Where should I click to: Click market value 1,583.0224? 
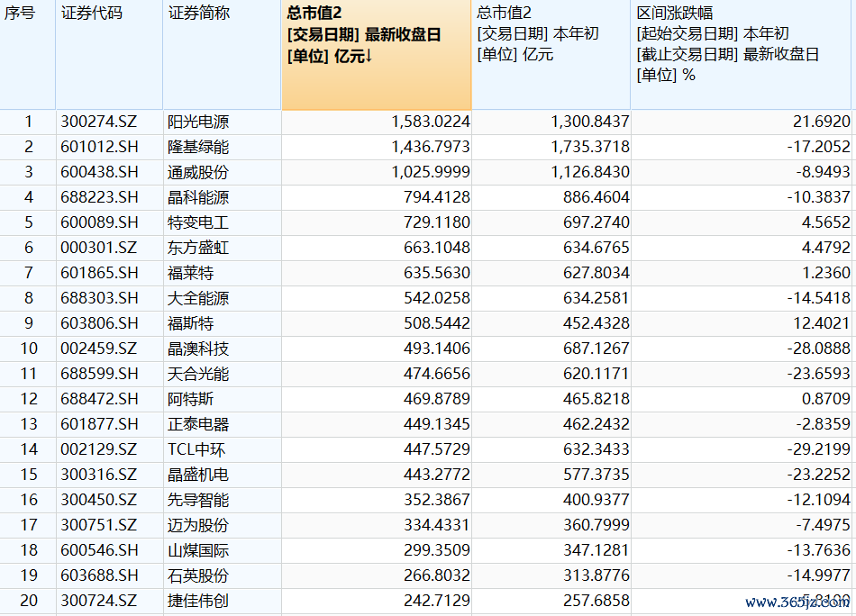pyautogui.click(x=431, y=122)
